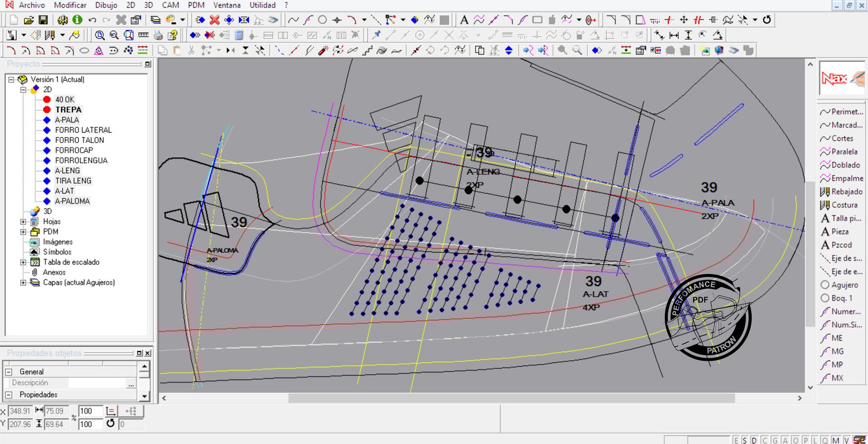Select the text 'A' tool
The width and height of the screenshot is (868, 444).
pyautogui.click(x=464, y=20)
